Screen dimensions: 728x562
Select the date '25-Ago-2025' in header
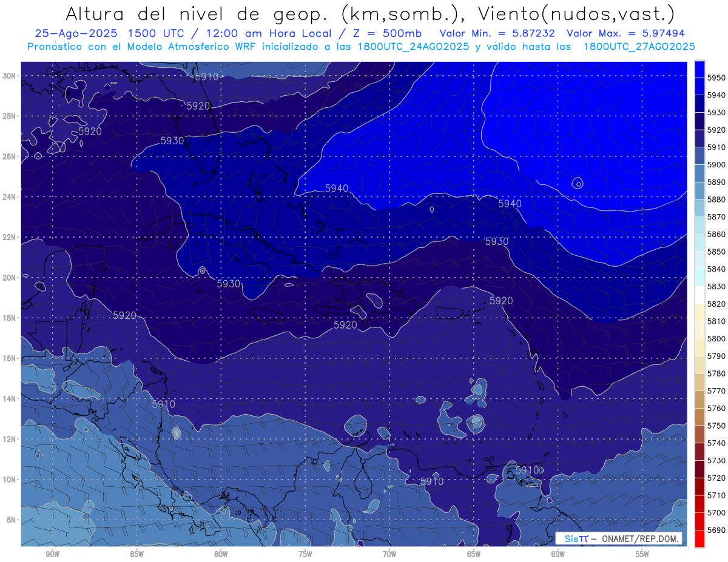click(x=75, y=33)
